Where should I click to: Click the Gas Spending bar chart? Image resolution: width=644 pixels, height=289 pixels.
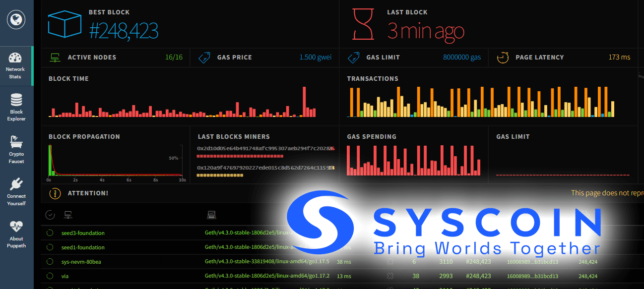413,160
